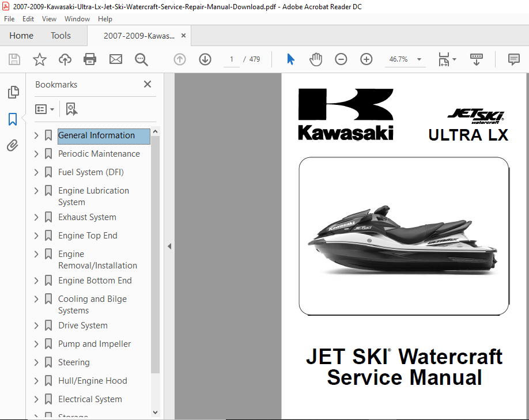This screenshot has width=529, height=420.
Task: Expand Cooling and Bilge Systems bookmark
Action: tap(36, 299)
